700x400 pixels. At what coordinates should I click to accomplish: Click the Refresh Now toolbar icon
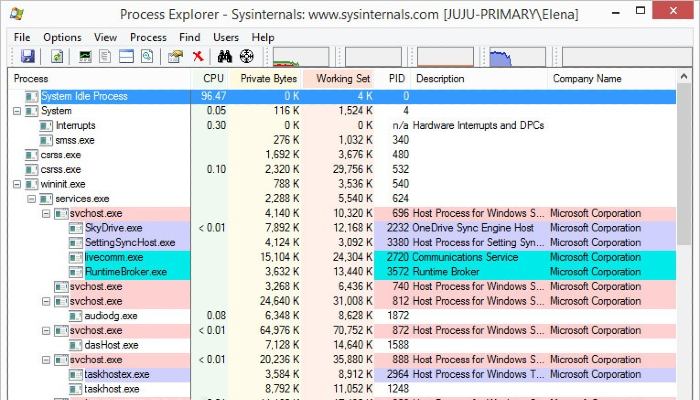click(57, 57)
